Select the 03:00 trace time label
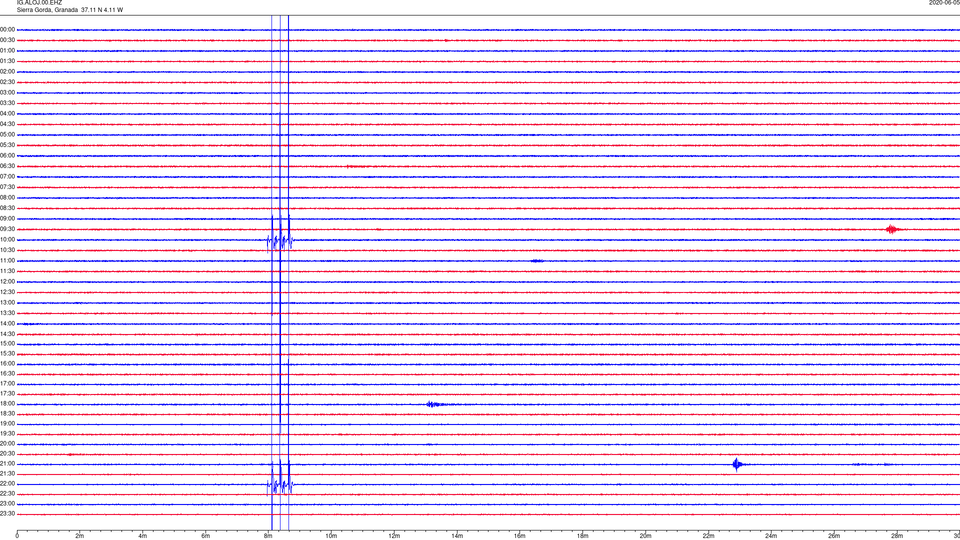960x540 pixels. coord(7,92)
